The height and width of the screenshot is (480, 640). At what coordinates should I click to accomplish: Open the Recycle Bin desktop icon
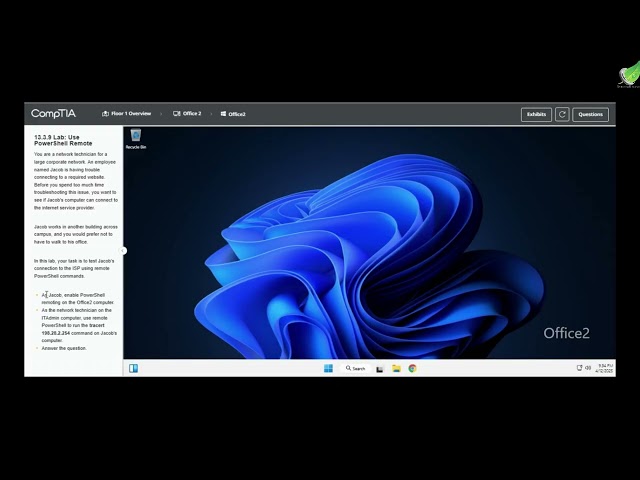click(136, 139)
